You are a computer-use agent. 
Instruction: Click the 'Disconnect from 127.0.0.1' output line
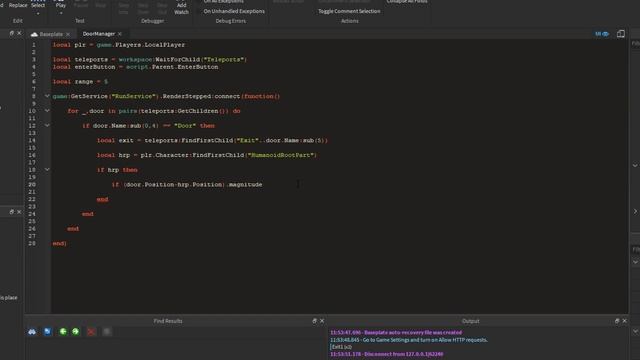(x=387, y=354)
